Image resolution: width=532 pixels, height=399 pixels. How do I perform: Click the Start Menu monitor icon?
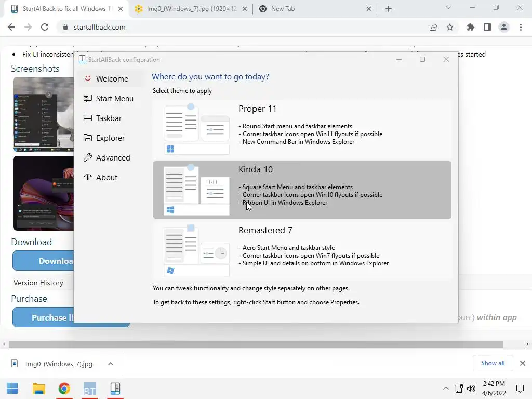87,98
